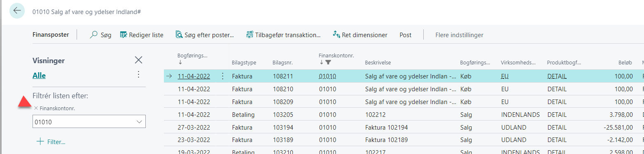Select the Alle view link

(x=39, y=76)
